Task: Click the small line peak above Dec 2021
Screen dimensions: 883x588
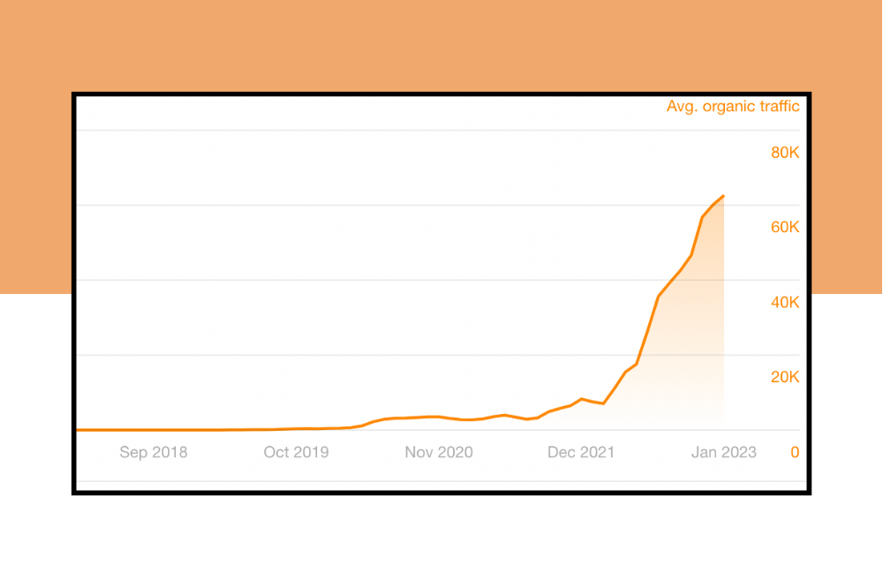Action: pos(582,399)
